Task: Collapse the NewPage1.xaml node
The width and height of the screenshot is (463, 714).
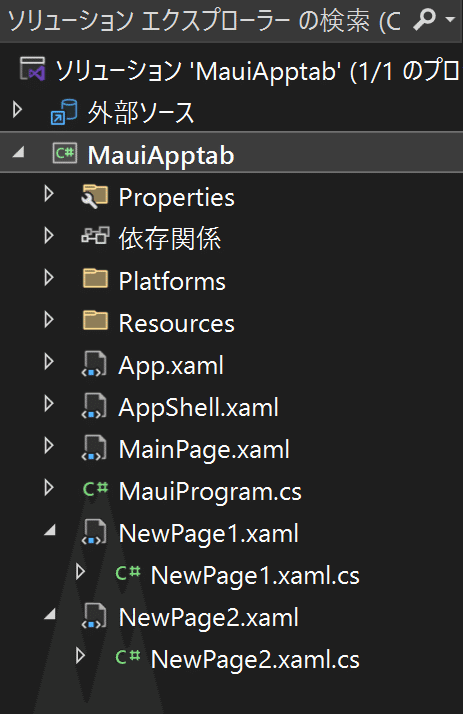Action: (50, 529)
